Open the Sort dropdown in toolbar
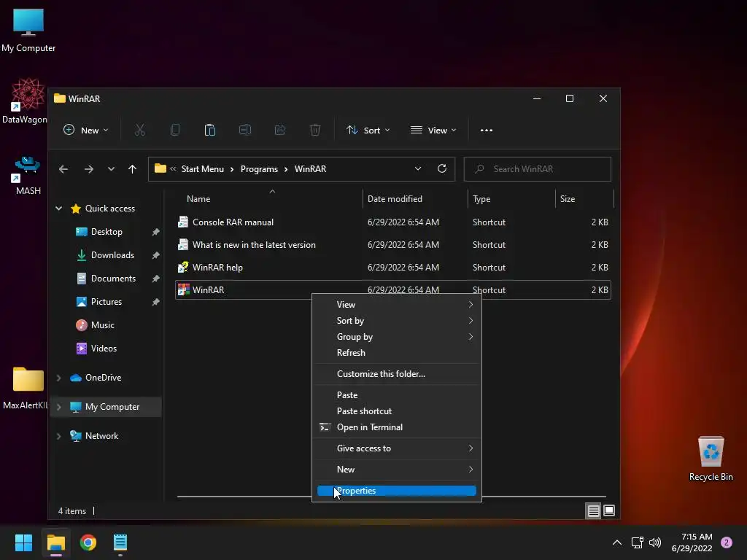 click(x=368, y=130)
